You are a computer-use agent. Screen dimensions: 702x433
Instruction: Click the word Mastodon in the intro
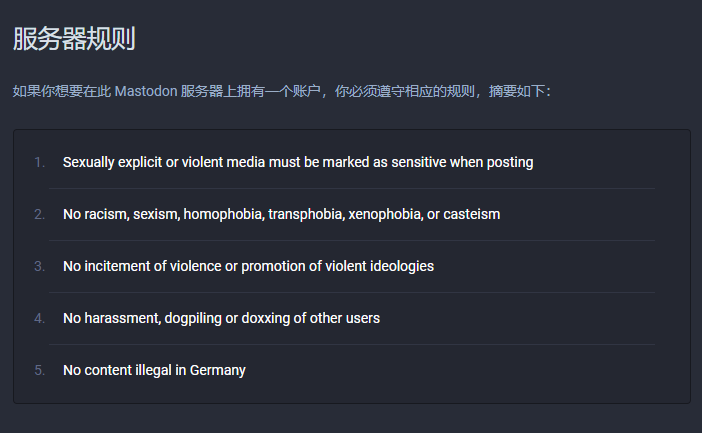point(146,91)
